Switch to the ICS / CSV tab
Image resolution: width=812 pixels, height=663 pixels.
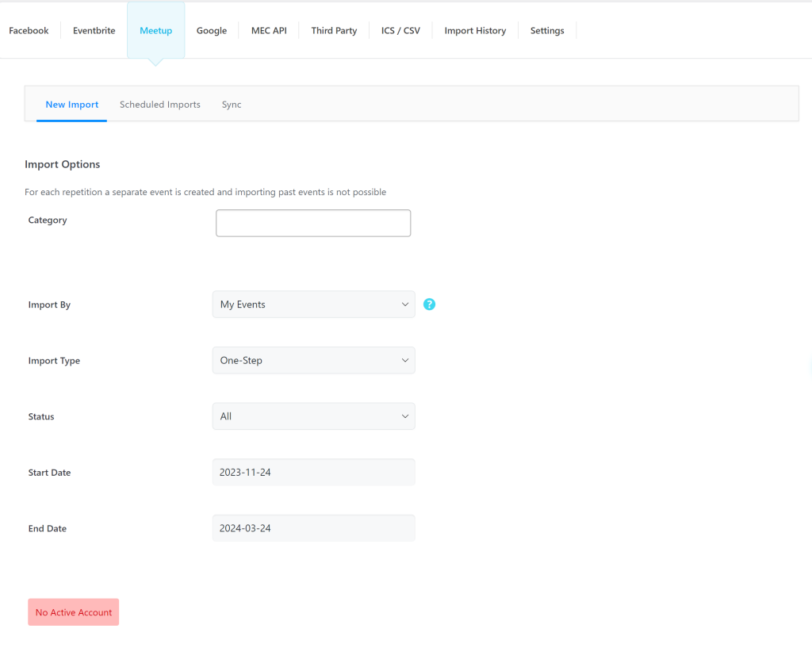(400, 30)
